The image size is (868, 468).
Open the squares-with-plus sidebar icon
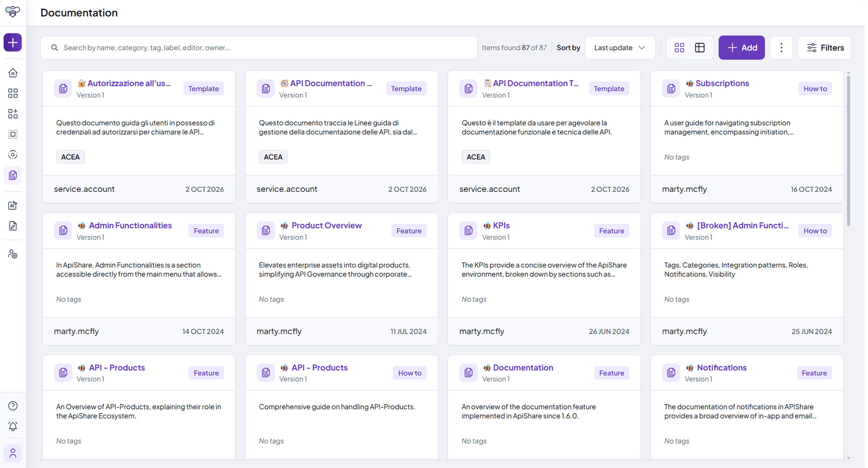point(13,114)
